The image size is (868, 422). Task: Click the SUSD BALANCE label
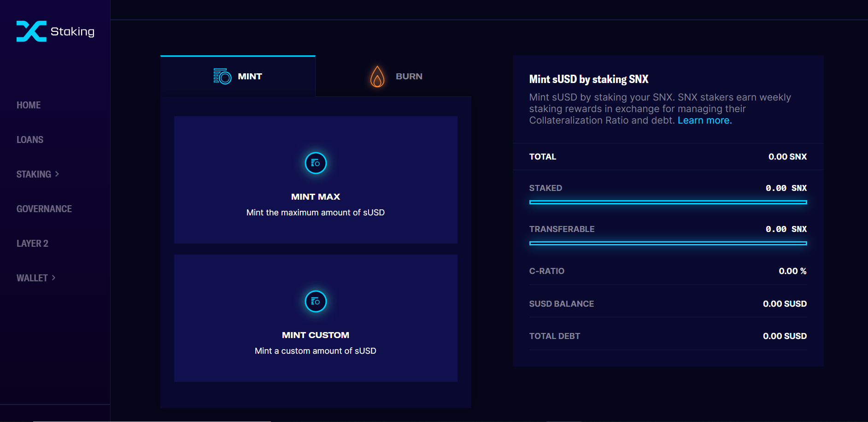(x=562, y=304)
